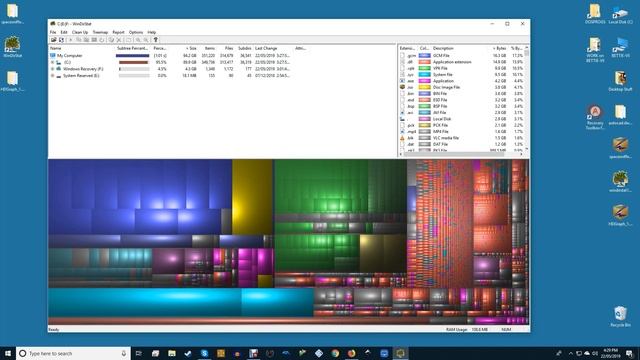Open the File menu
640x360 pixels.
(x=53, y=32)
